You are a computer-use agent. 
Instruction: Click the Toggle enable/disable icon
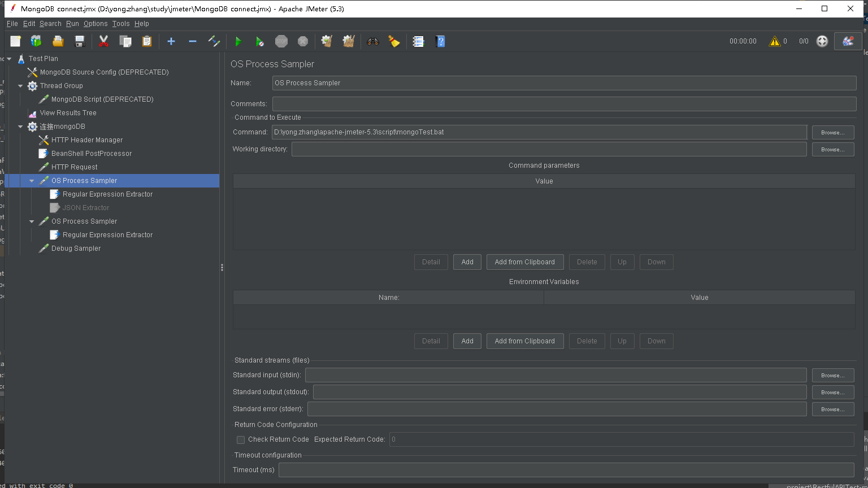(214, 41)
